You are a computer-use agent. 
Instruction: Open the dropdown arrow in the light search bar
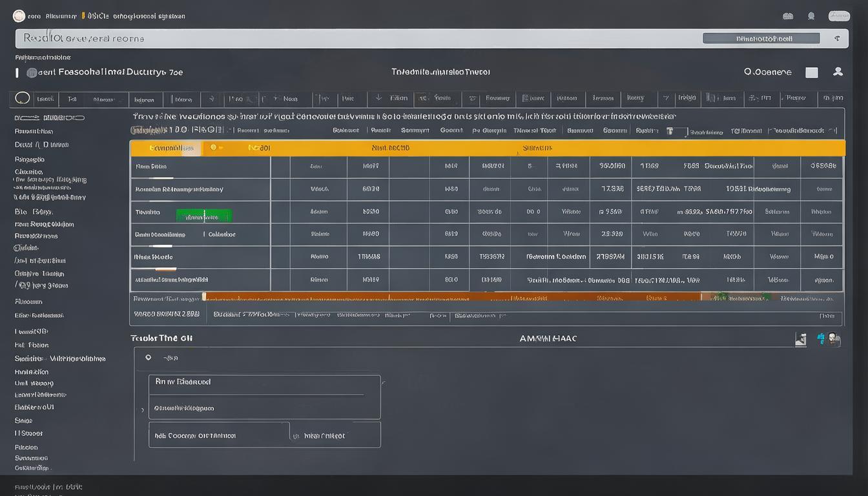click(837, 39)
